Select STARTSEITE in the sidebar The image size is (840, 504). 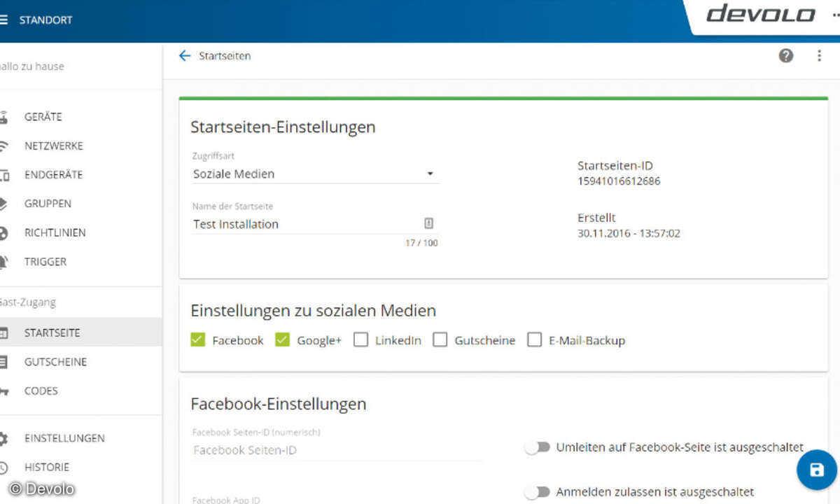pos(52,333)
